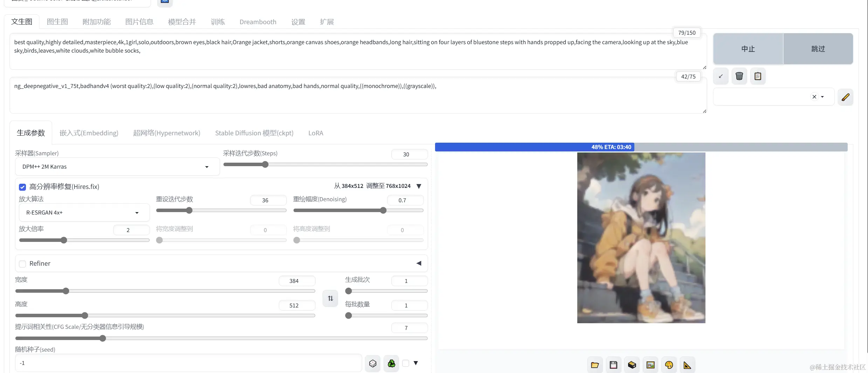Switch to the 文生图 tab
The image size is (868, 373).
point(22,21)
